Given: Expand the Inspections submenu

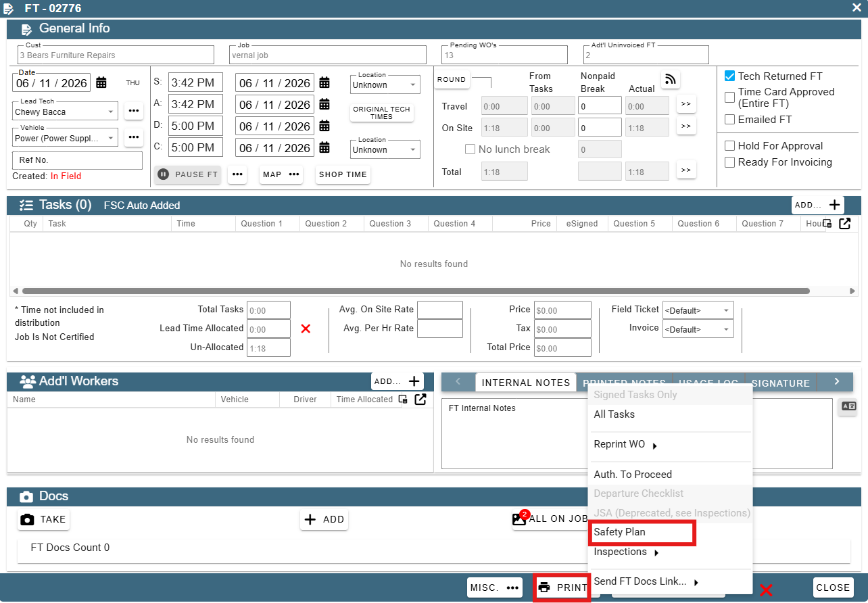Looking at the screenshot, I should [670, 552].
